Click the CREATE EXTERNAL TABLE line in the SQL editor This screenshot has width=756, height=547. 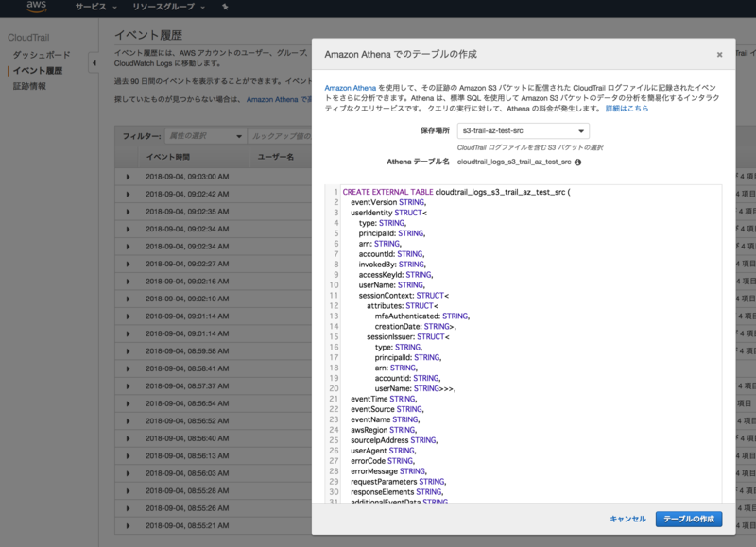(456, 192)
